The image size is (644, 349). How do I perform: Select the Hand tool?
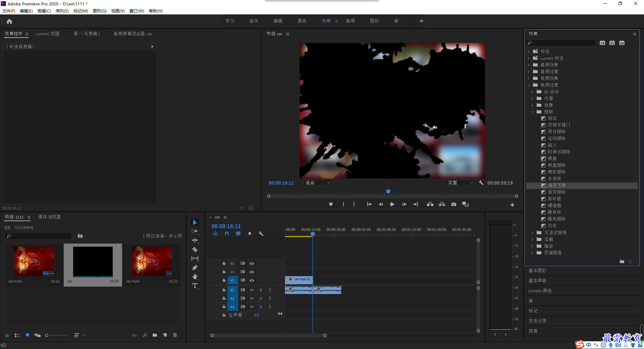click(195, 277)
